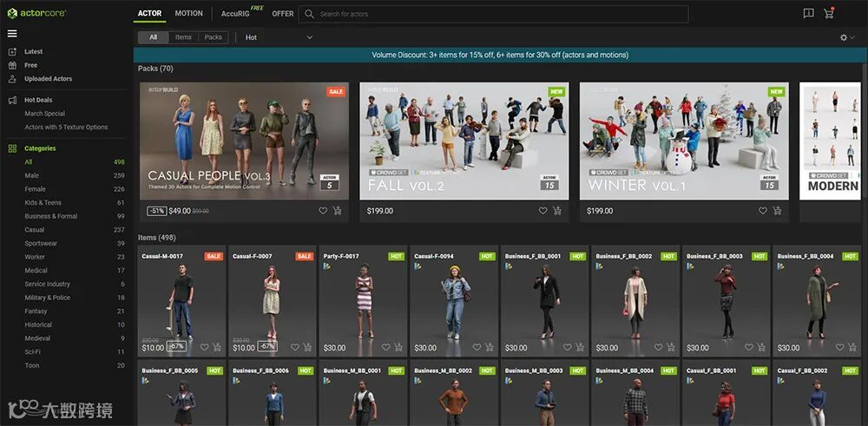The width and height of the screenshot is (868, 426).
Task: Open Hot Deals section
Action: coord(38,100)
